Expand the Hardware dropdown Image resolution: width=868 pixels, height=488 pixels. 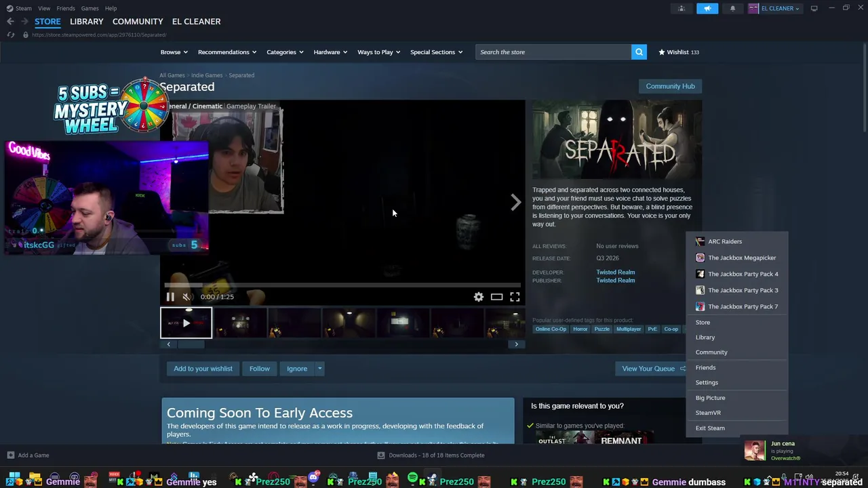click(x=330, y=52)
